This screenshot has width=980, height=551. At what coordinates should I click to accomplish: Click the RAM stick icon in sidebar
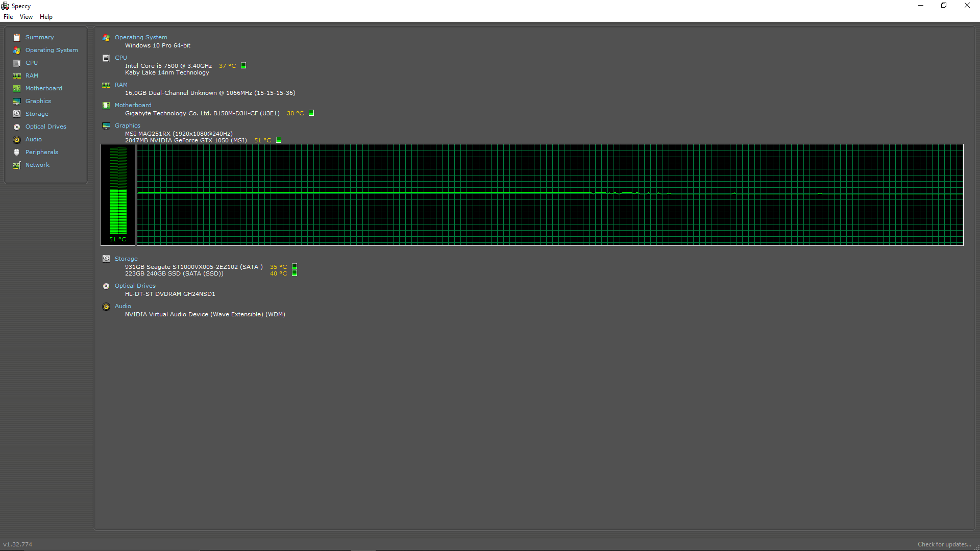(17, 76)
